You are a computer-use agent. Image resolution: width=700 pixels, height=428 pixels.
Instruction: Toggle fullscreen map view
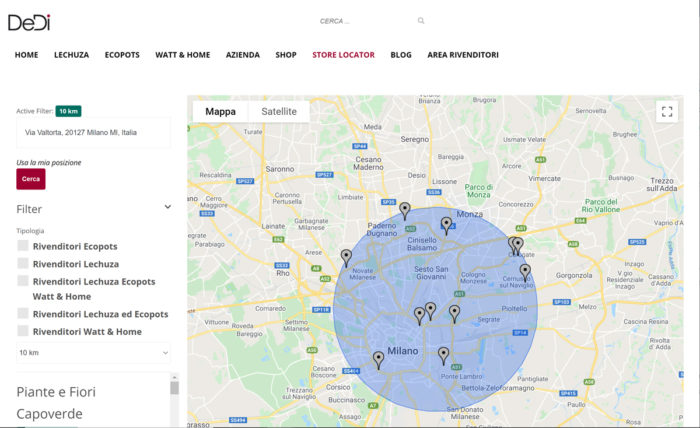coord(667,112)
